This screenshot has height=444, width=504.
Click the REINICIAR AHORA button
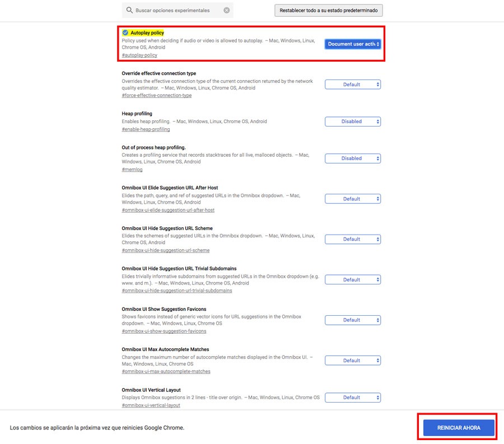point(459,428)
